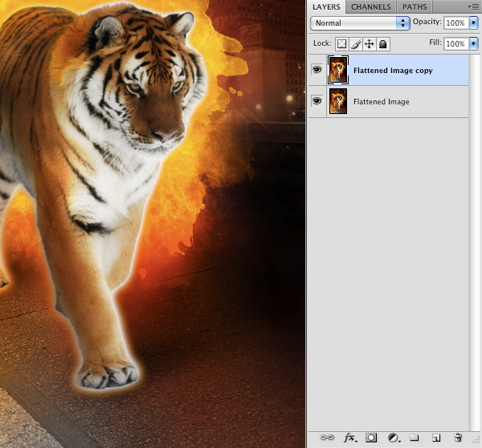Delete layer with trash icon
Viewport: 482px width, 448px height.
(x=458, y=438)
